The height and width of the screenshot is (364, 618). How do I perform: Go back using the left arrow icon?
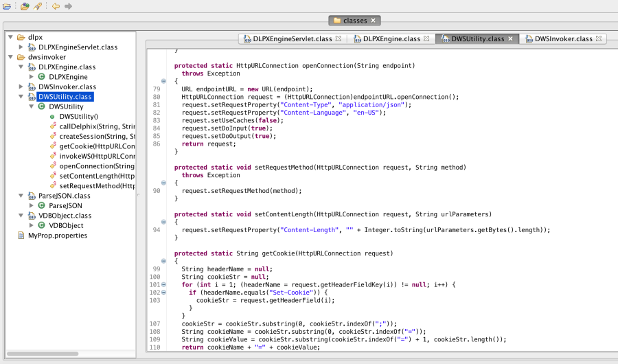point(56,6)
